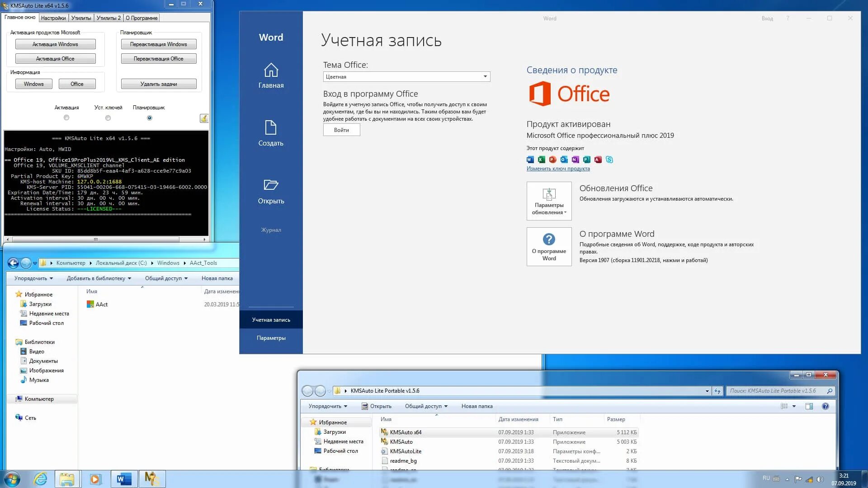The height and width of the screenshot is (488, 868).
Task: Switch to the Утилиты tab
Action: [81, 18]
